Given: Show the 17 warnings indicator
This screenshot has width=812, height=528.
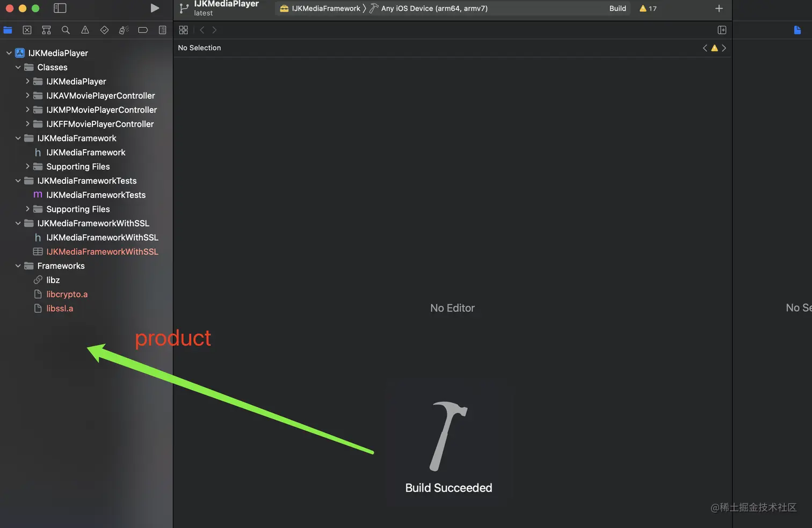Looking at the screenshot, I should tap(648, 9).
